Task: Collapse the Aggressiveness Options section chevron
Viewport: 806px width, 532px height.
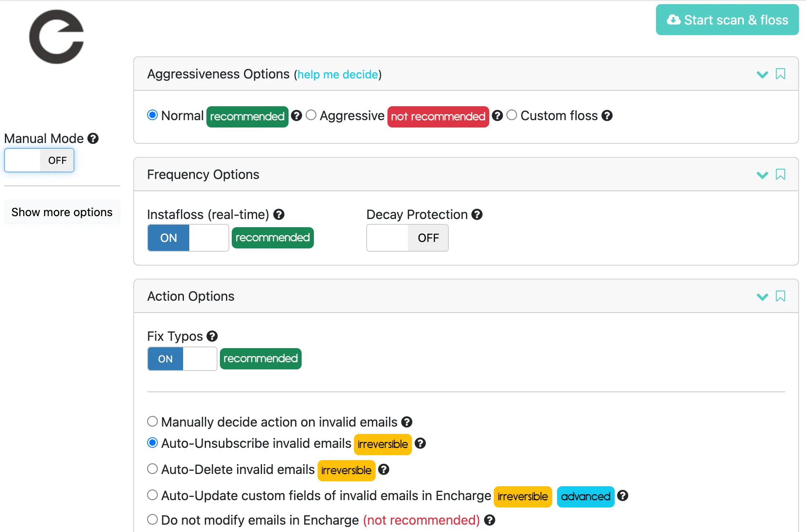Action: [x=762, y=74]
